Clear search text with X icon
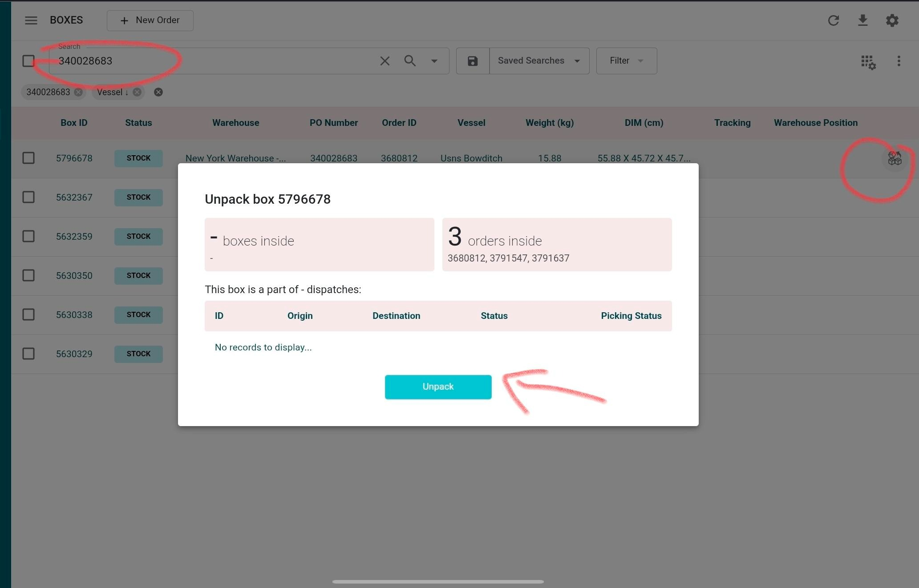The width and height of the screenshot is (919, 588). click(x=385, y=61)
